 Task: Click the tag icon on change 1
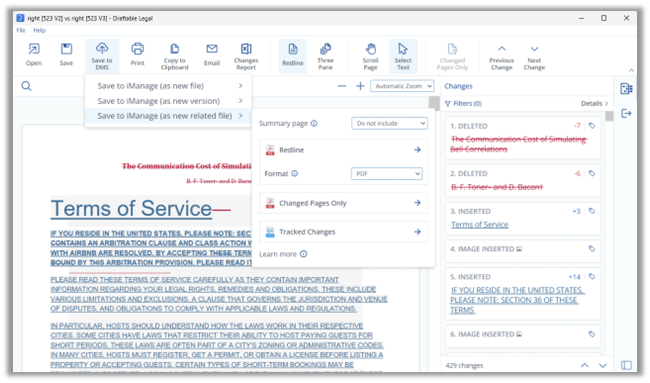(592, 126)
